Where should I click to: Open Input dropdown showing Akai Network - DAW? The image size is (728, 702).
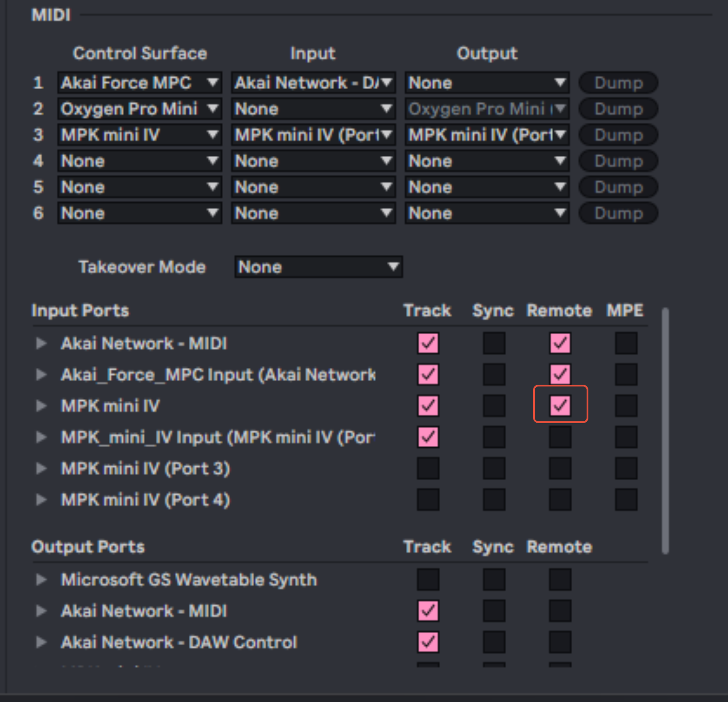[313, 83]
